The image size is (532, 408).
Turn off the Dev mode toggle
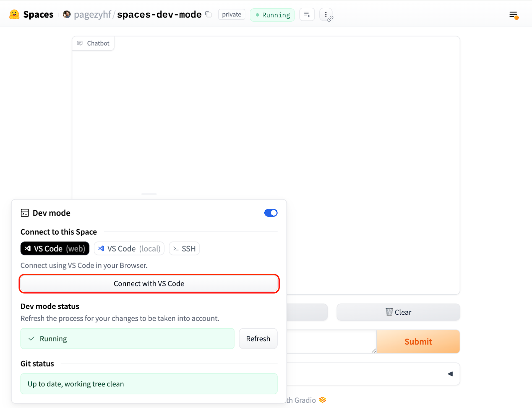pyautogui.click(x=271, y=213)
